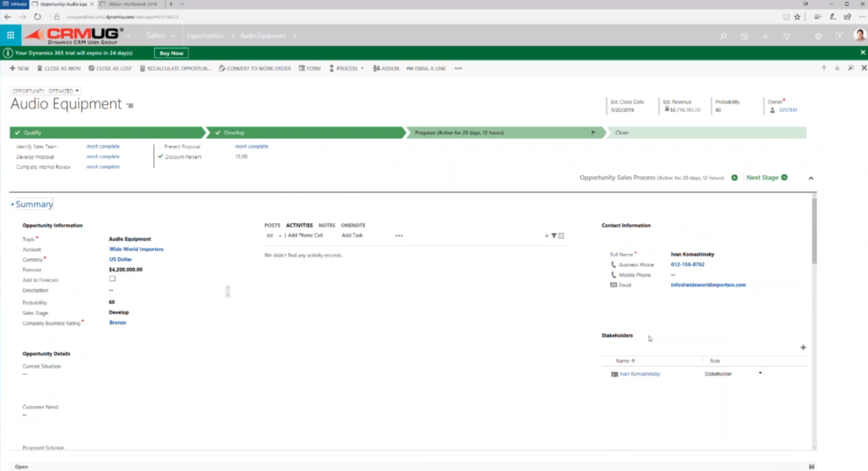Click the Next Stage button
Image resolution: width=868 pixels, height=471 pixels.
[x=766, y=178]
